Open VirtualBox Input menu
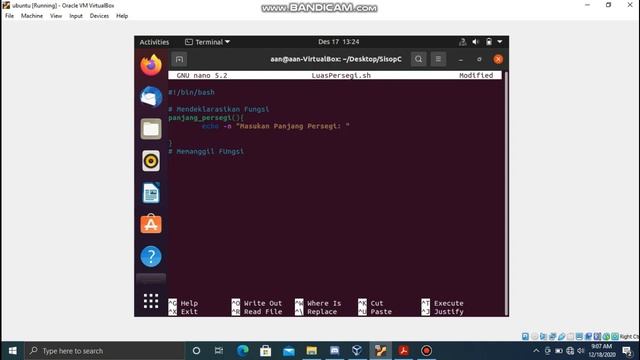 [76, 16]
